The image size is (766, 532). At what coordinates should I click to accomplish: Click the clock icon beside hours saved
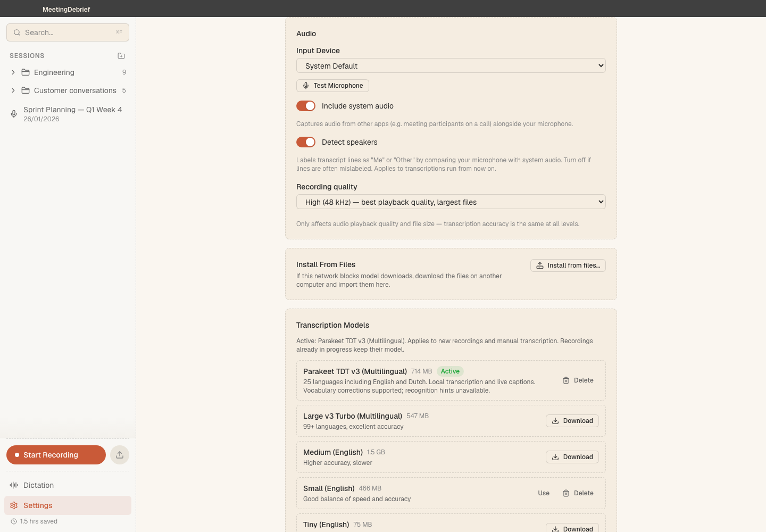tap(14, 521)
